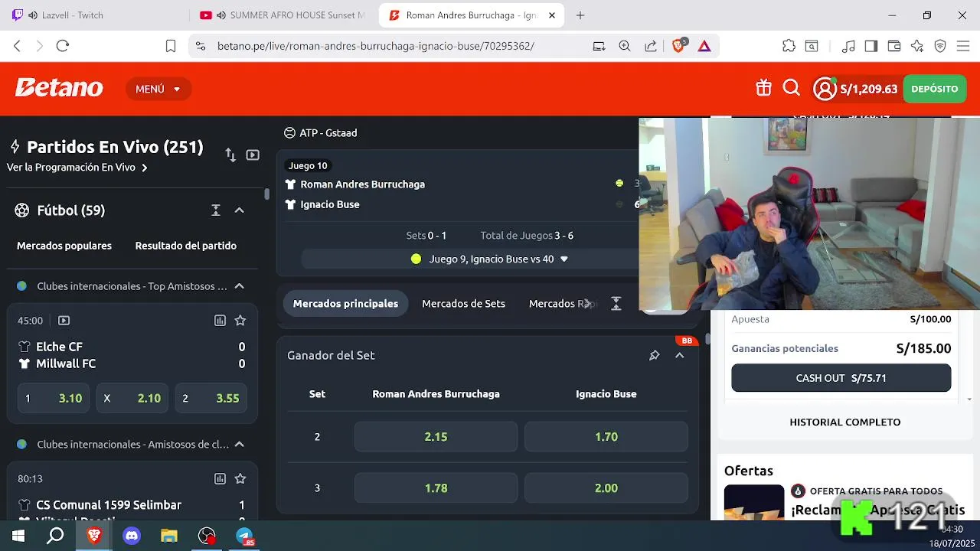
Task: Open the page zoom magnifier in address bar
Action: pos(625,46)
